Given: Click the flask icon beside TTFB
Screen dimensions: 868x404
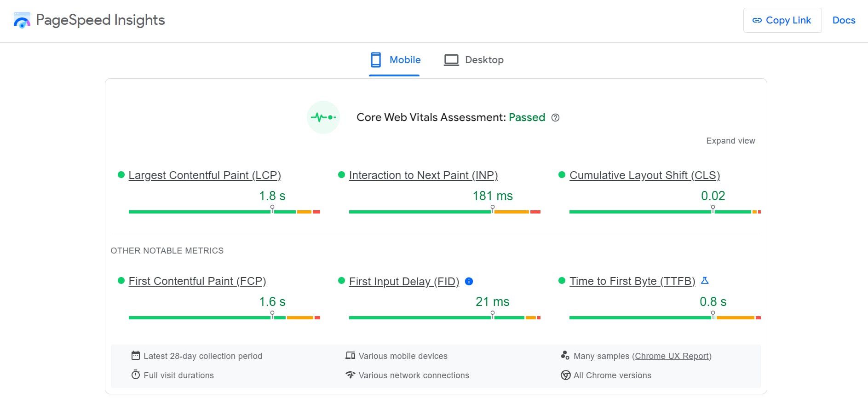Looking at the screenshot, I should (x=705, y=280).
